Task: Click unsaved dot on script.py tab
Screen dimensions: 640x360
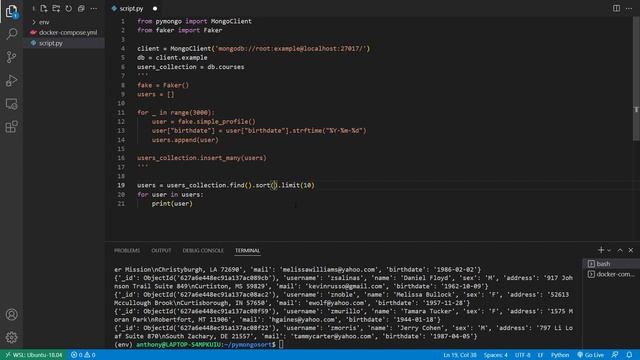Action: [x=155, y=9]
